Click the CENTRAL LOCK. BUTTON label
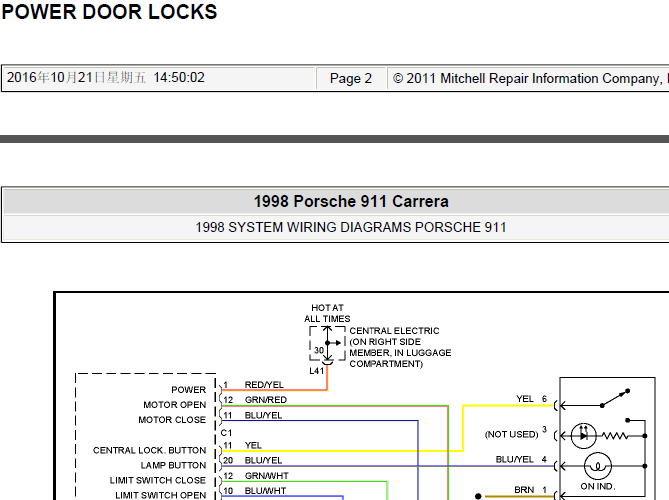This screenshot has height=500, width=669. (149, 451)
